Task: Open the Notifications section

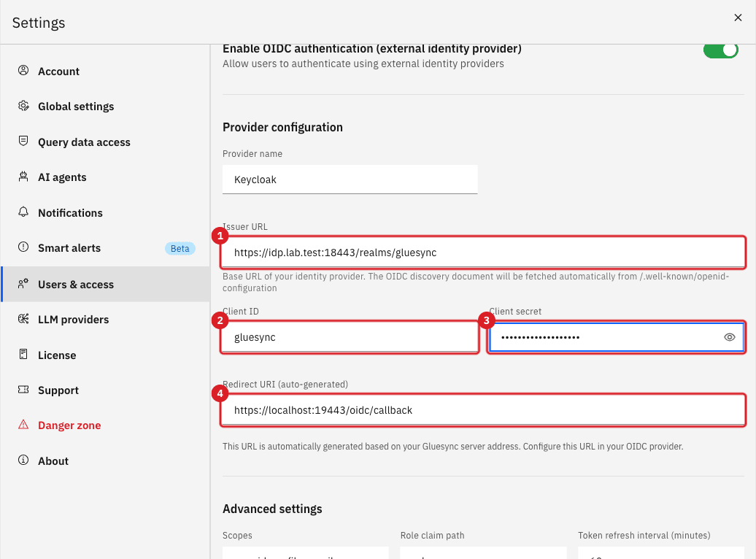Action: (106, 212)
